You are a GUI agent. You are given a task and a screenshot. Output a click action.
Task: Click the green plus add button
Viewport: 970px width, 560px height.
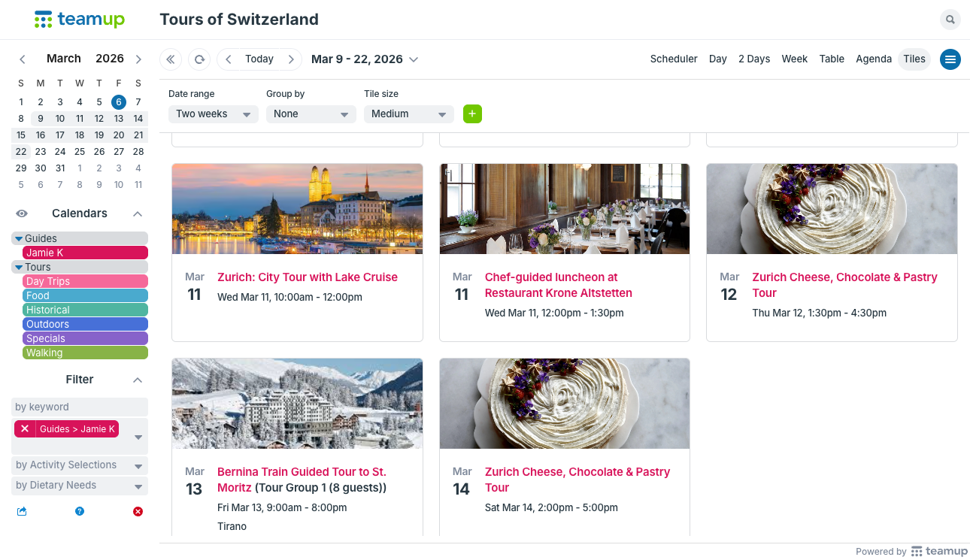click(x=472, y=114)
